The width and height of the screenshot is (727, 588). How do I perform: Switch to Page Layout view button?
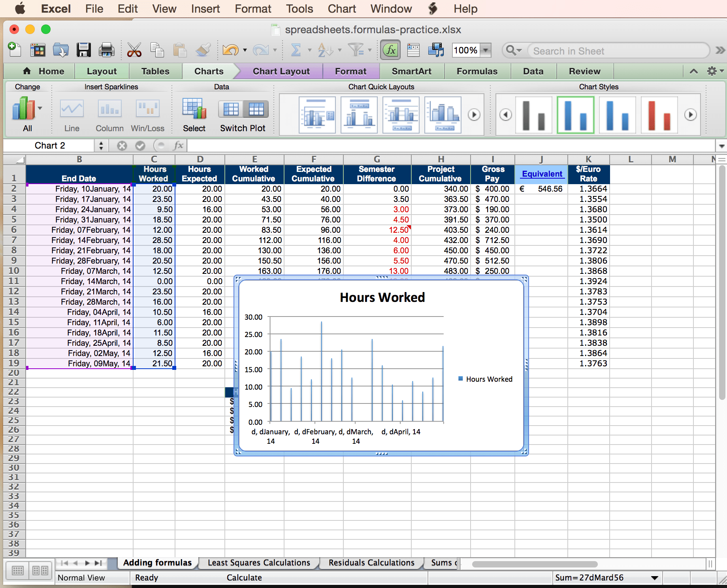40,571
